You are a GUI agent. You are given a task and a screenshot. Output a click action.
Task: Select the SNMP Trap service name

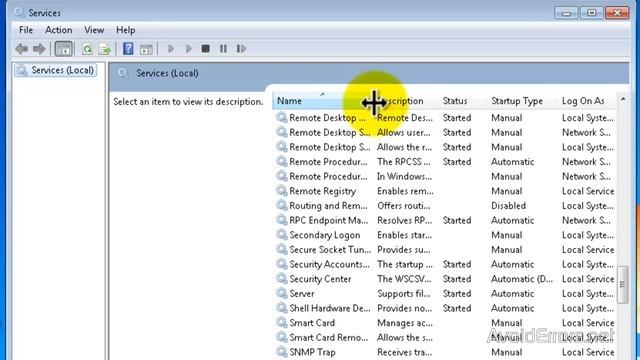(x=312, y=352)
